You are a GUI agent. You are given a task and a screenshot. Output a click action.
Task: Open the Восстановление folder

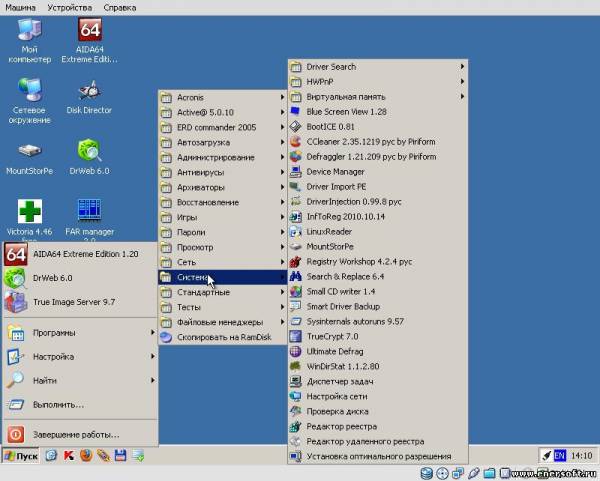[x=223, y=202]
